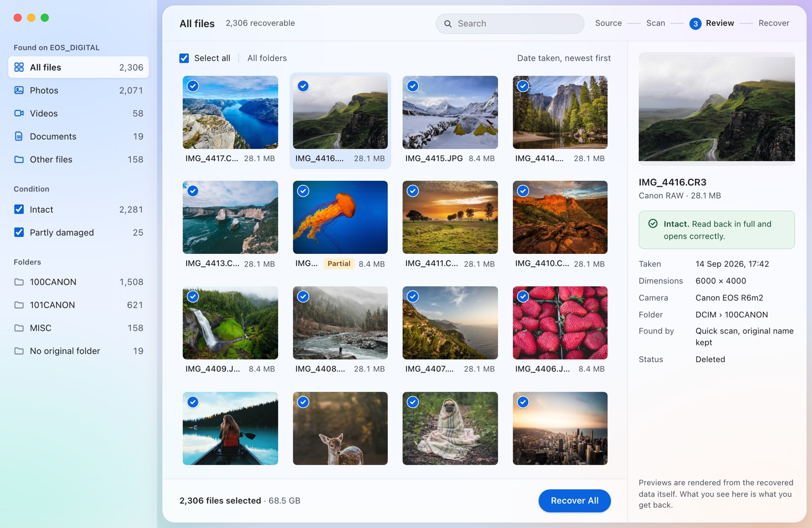This screenshot has height=528, width=812.
Task: Select the pug in blanket thumbnail
Action: [x=450, y=428]
